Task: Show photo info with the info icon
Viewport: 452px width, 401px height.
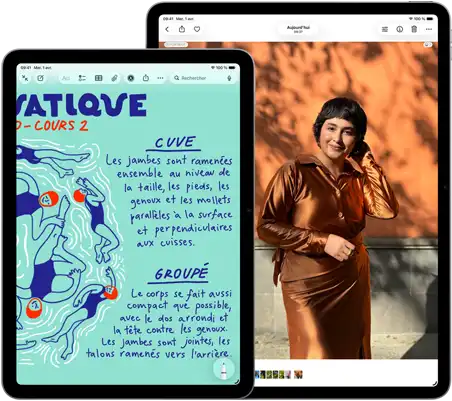Action: tap(400, 29)
